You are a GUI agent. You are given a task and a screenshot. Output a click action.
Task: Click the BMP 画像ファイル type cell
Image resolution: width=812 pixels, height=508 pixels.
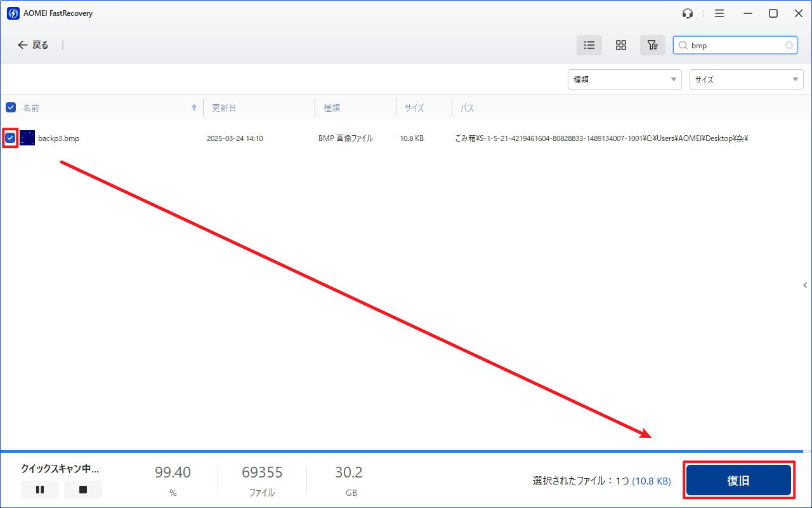[x=346, y=138]
